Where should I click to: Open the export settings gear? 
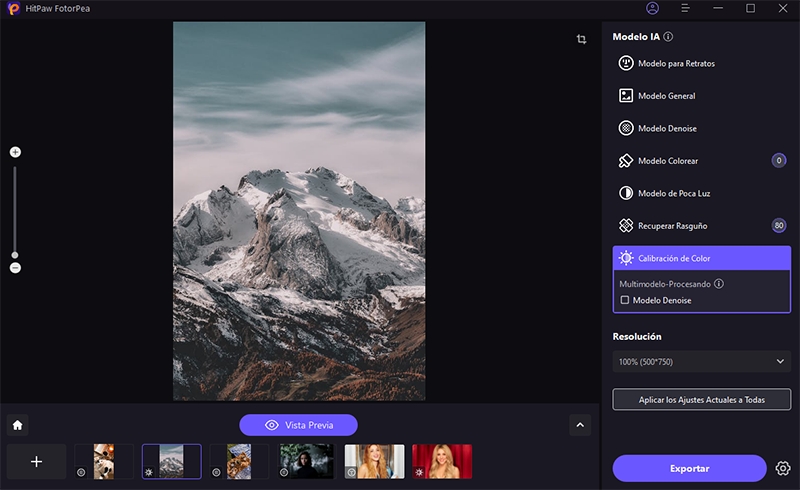[x=783, y=468]
